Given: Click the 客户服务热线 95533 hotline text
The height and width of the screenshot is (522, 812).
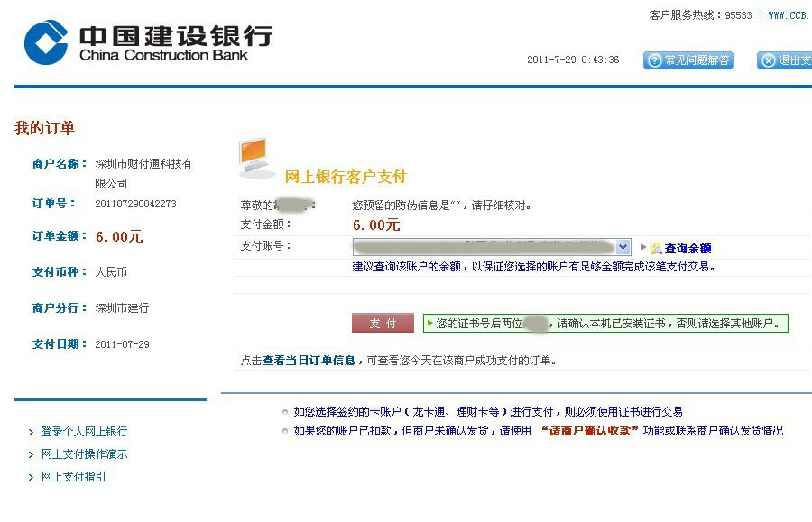Looking at the screenshot, I should point(700,15).
